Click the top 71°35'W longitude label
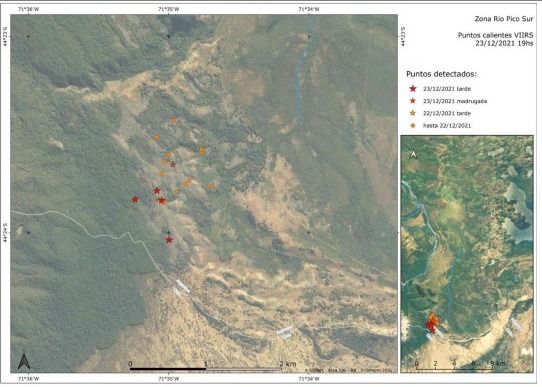Image resolution: width=542 pixels, height=387 pixels. tap(169, 9)
